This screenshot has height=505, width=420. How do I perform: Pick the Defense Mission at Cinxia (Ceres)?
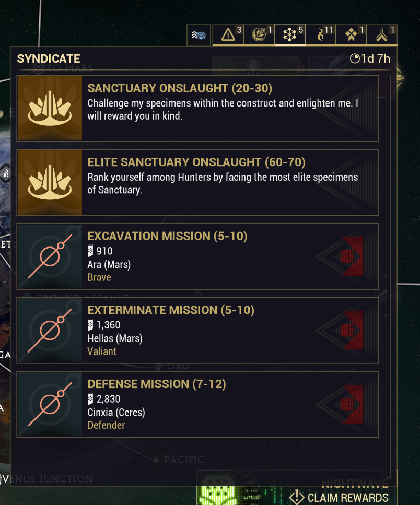coord(230,404)
